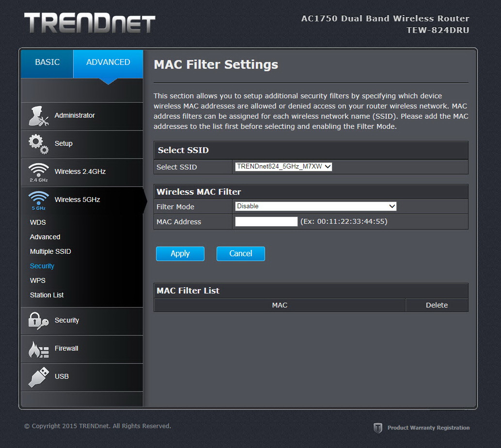This screenshot has width=501, height=448.
Task: Click the Select SSID row label beside the dropdown
Action: coord(177,167)
